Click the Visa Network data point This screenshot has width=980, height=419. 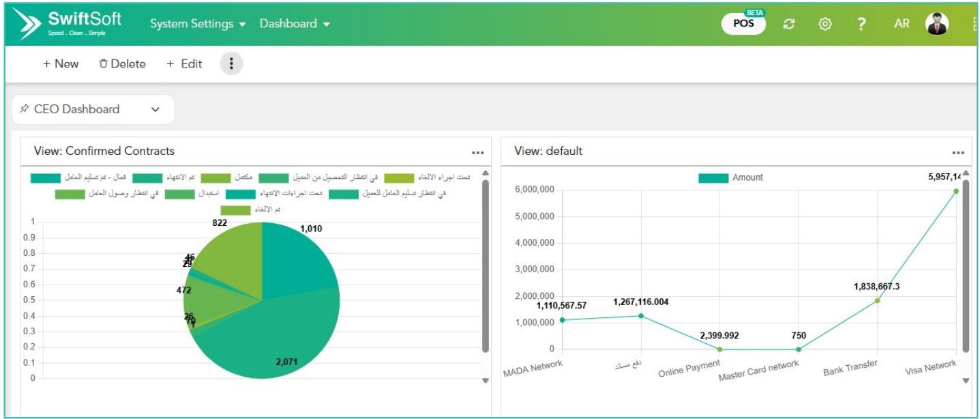tap(956, 191)
